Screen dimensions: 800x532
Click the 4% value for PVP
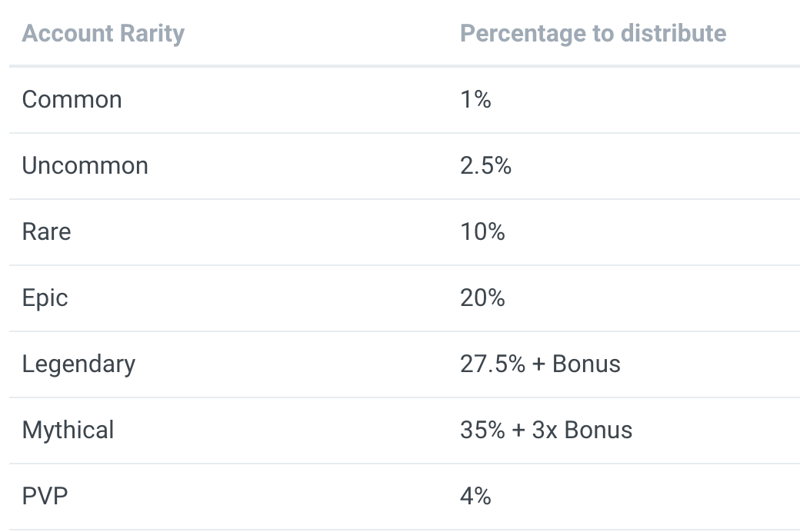tap(475, 497)
